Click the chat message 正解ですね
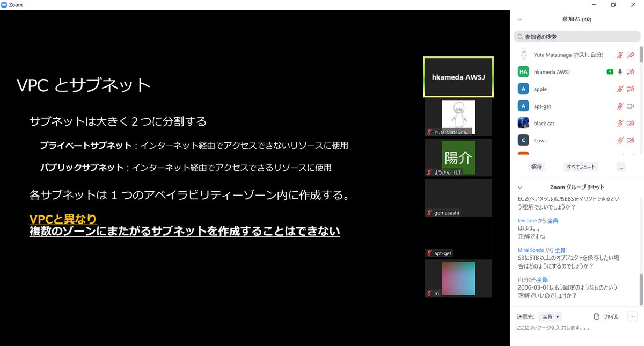 pyautogui.click(x=531, y=236)
